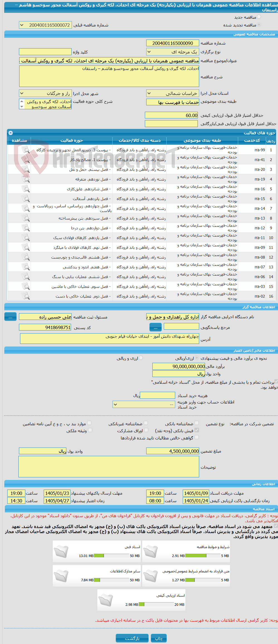This screenshot has height=644, width=278.
Task: Open view icon for row rra-13
Action: (x=26, y=218)
